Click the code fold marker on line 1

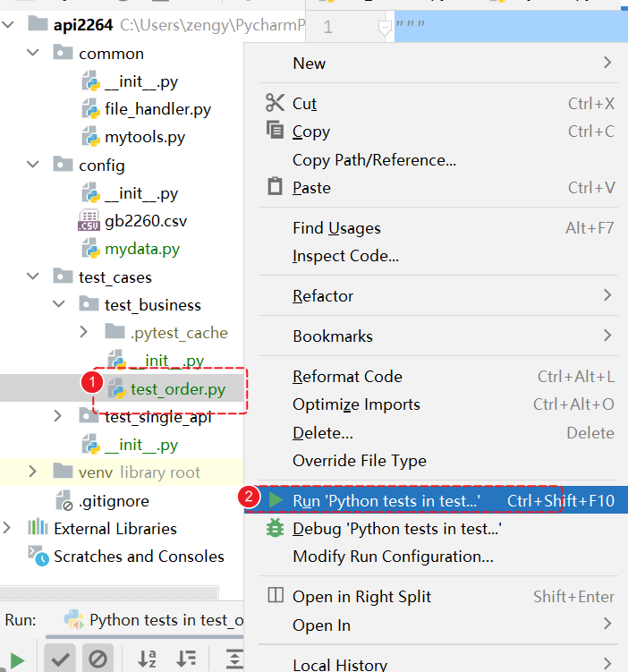click(385, 29)
